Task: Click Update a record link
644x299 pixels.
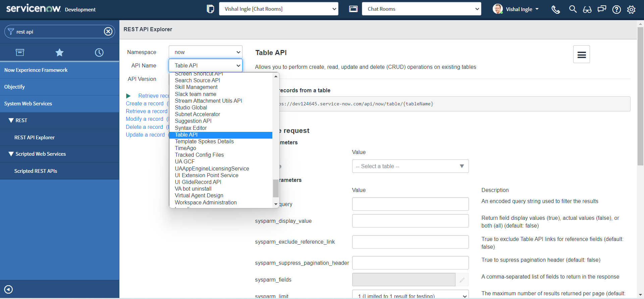Action: coord(145,135)
